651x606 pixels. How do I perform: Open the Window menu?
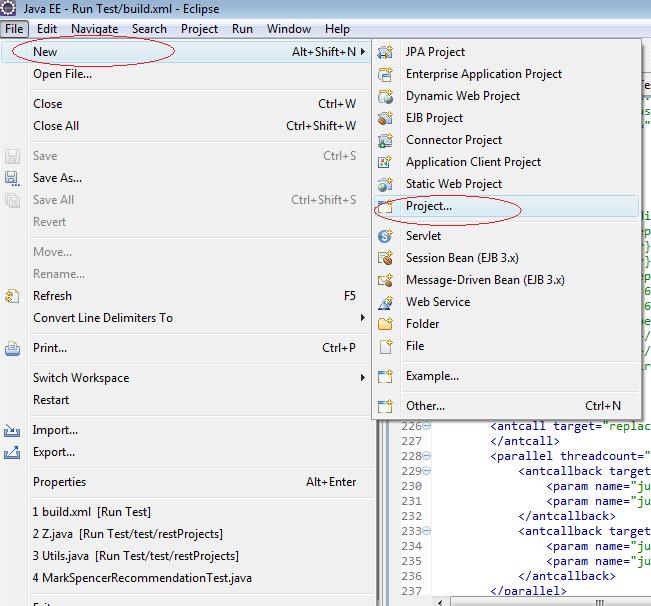point(289,29)
